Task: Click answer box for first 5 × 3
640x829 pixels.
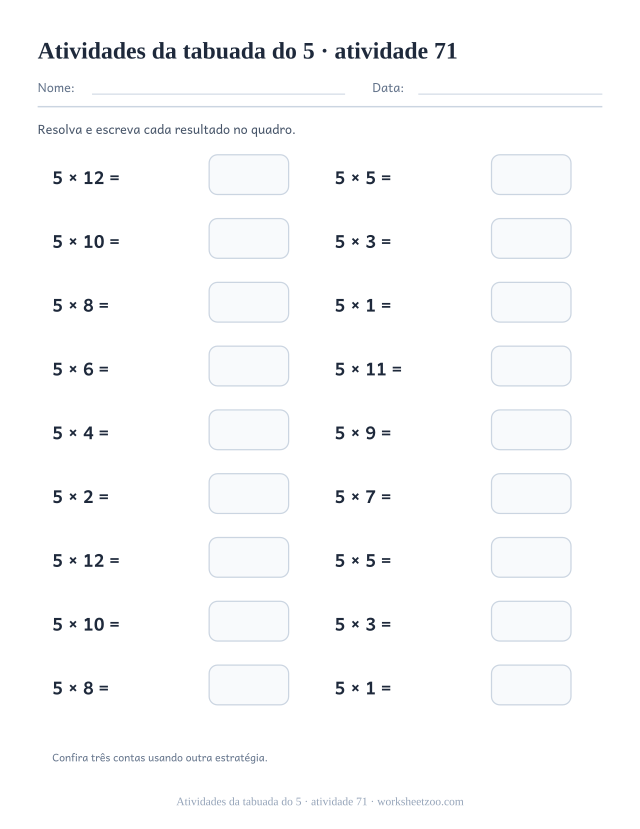Action: (x=531, y=238)
